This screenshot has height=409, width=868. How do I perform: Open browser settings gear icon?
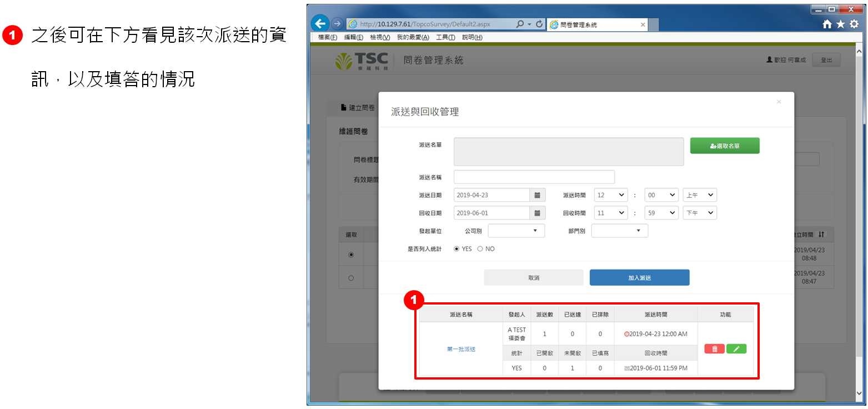(x=854, y=24)
